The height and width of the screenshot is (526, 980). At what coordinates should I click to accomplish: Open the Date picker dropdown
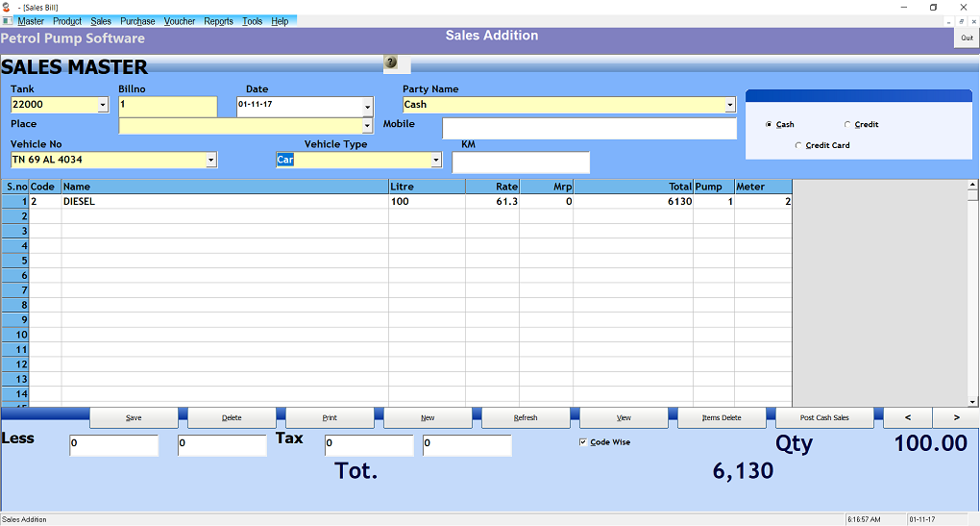coord(367,106)
